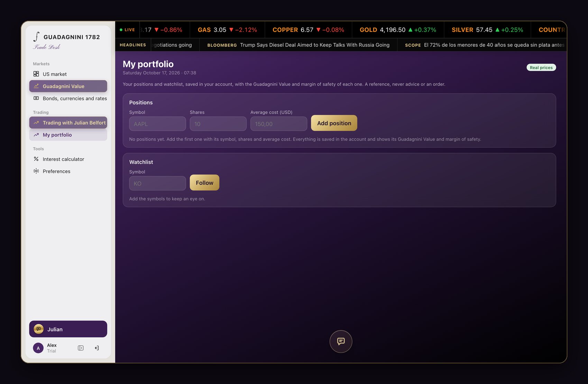Click the Julian avatar chat icon
588x384 pixels.
(39, 329)
